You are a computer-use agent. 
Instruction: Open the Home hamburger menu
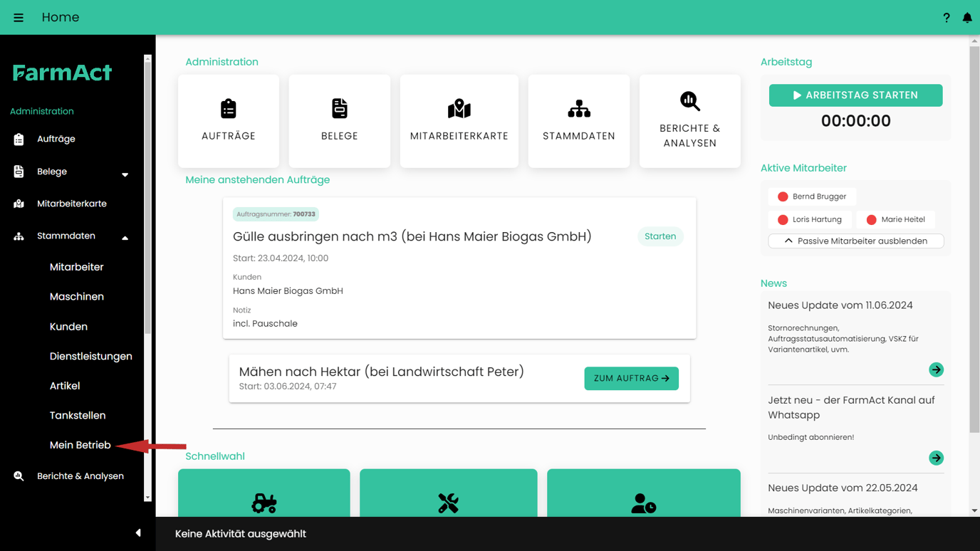point(18,17)
